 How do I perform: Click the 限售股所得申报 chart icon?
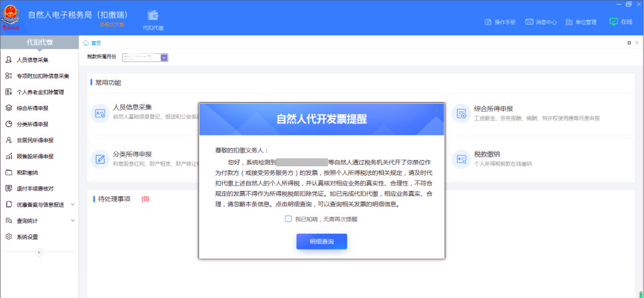point(9,156)
